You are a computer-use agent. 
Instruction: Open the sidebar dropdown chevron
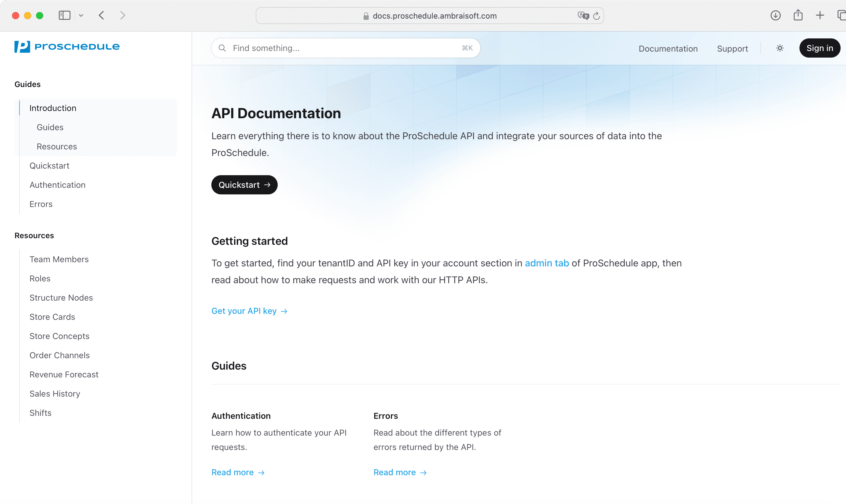pyautogui.click(x=81, y=15)
